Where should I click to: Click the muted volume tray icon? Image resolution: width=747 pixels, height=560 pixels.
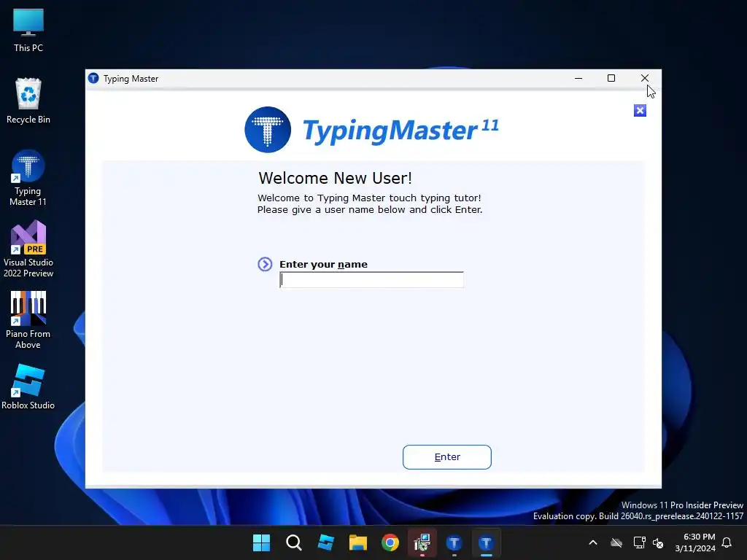[658, 542]
